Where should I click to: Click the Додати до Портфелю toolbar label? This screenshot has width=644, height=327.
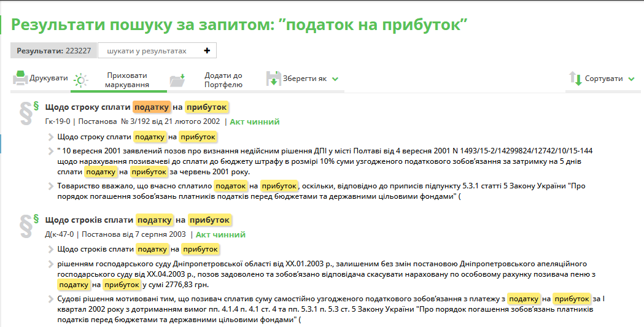[x=223, y=80]
